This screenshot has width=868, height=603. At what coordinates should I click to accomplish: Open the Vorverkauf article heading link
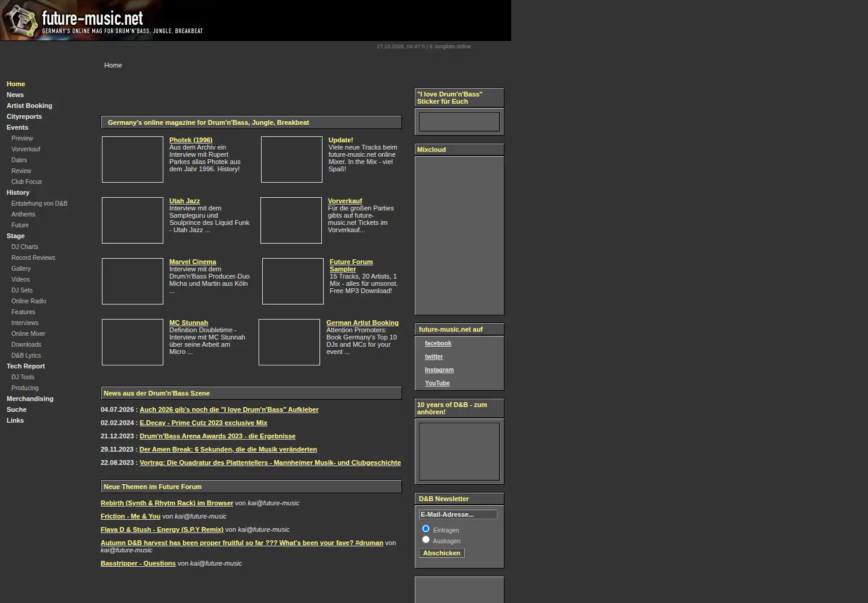pyautogui.click(x=345, y=201)
